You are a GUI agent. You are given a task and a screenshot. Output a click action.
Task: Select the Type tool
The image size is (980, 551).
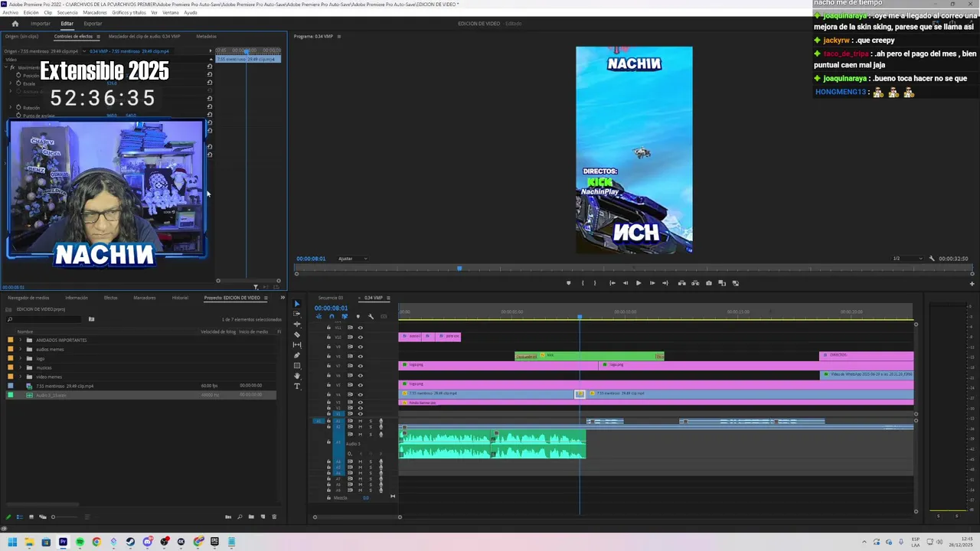pos(297,386)
